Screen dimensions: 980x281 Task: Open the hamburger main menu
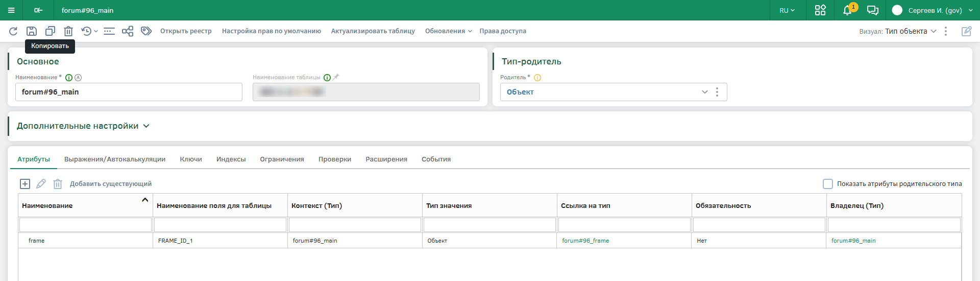pos(11,10)
